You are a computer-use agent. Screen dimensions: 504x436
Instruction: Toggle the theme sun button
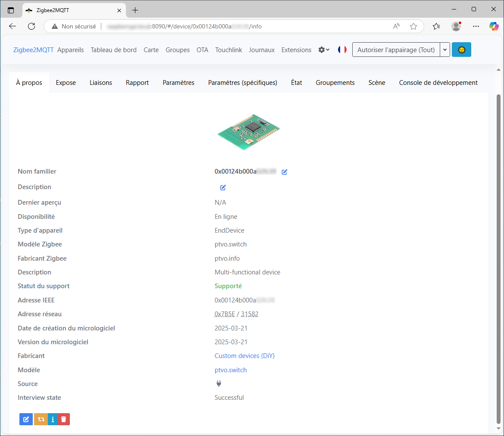(461, 50)
